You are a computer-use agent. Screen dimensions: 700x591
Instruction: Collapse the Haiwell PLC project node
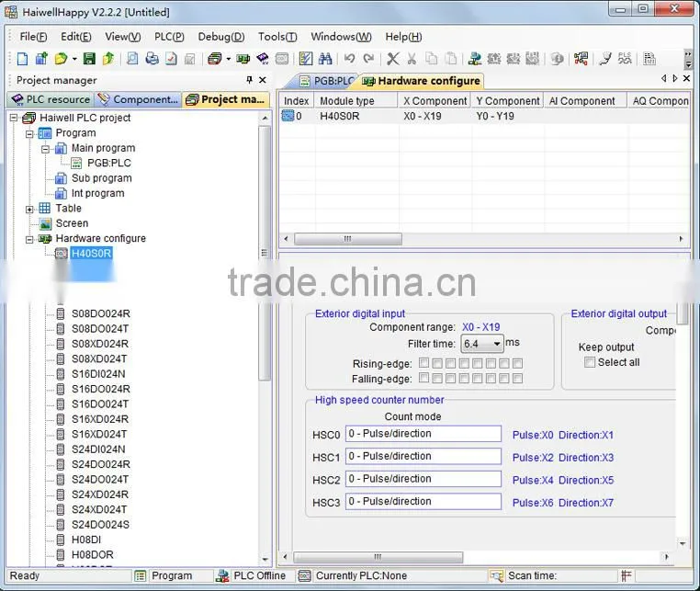(14, 118)
